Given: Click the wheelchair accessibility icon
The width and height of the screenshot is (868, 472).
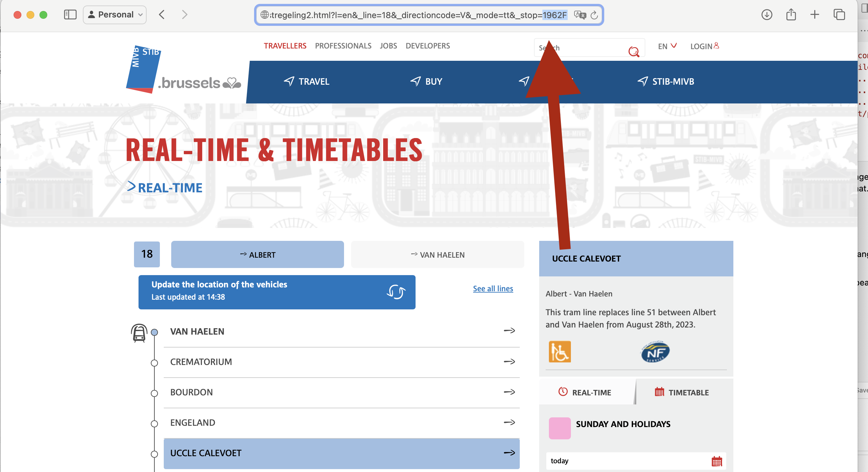Looking at the screenshot, I should pyautogui.click(x=560, y=352).
